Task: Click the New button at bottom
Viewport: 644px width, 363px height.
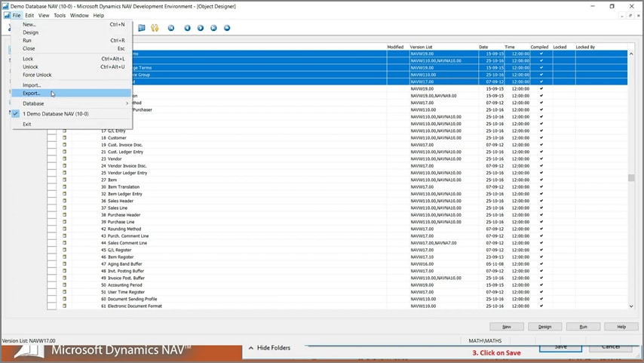Action: pos(507,327)
